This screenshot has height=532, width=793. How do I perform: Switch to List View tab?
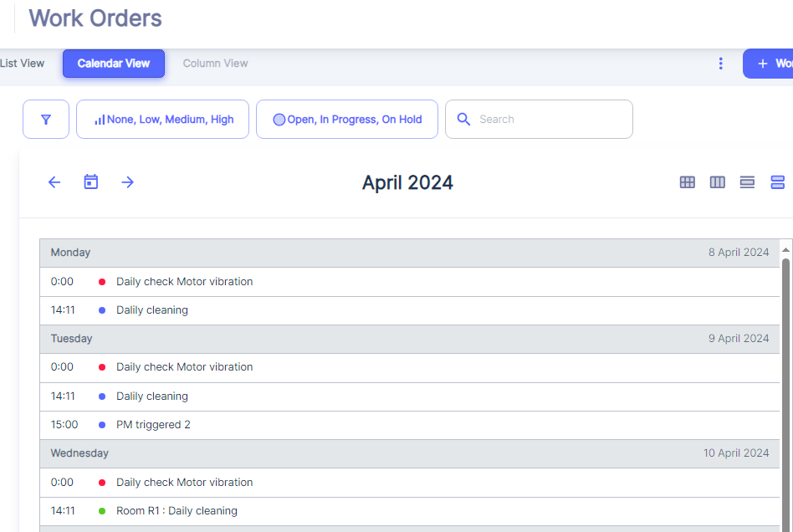23,64
